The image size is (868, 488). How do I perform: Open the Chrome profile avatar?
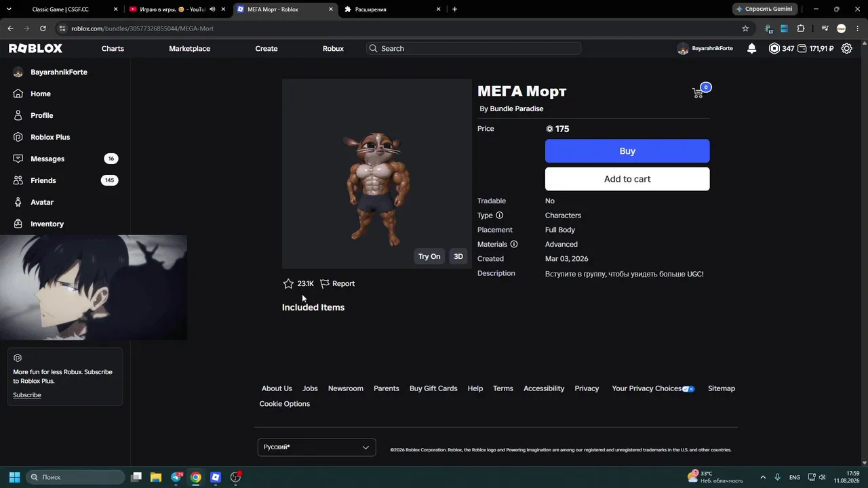pyautogui.click(x=842, y=28)
